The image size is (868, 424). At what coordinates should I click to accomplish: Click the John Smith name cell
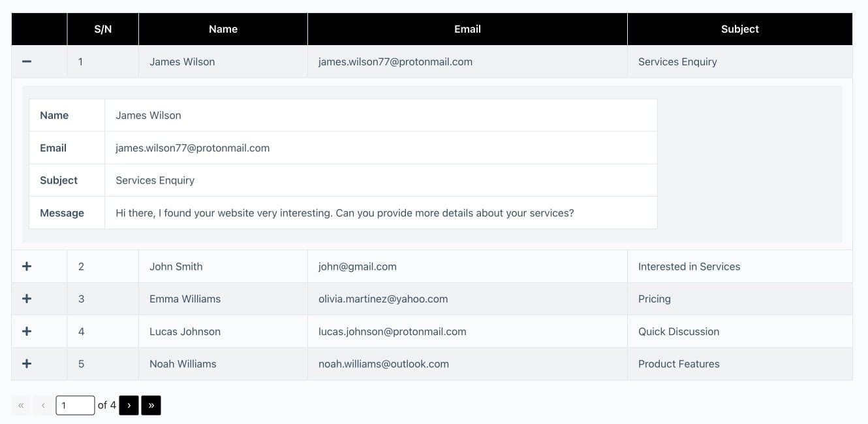coord(223,267)
